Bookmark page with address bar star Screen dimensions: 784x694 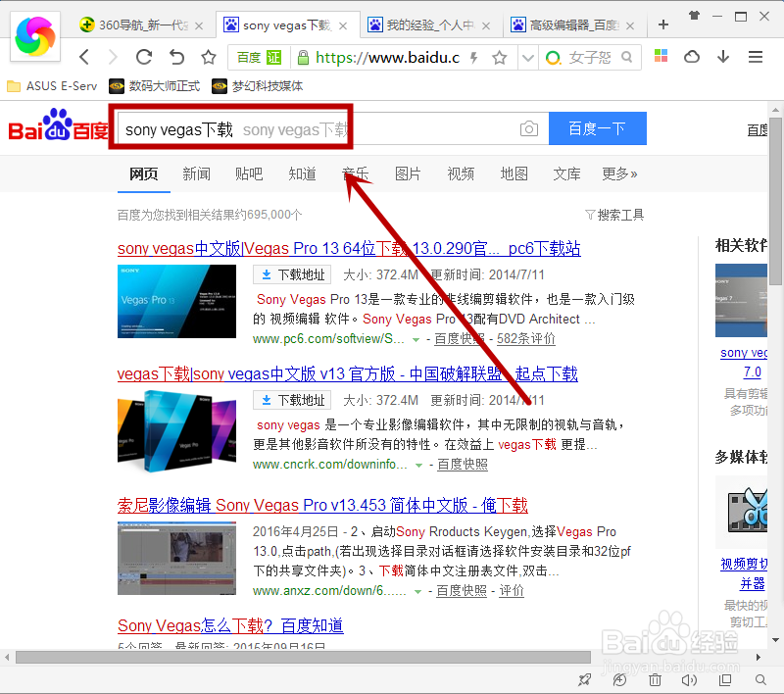499,58
